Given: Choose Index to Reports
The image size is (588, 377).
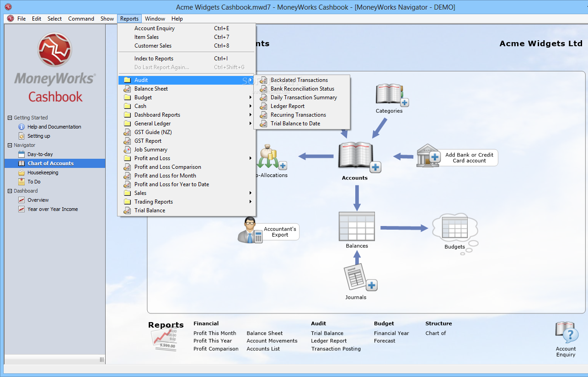Looking at the screenshot, I should 187,59.
